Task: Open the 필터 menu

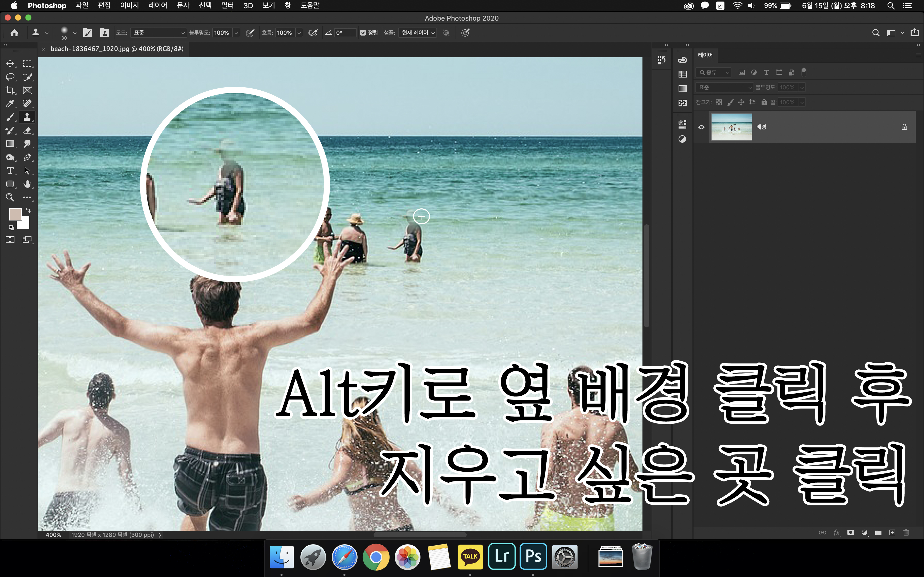Action: pos(227,6)
